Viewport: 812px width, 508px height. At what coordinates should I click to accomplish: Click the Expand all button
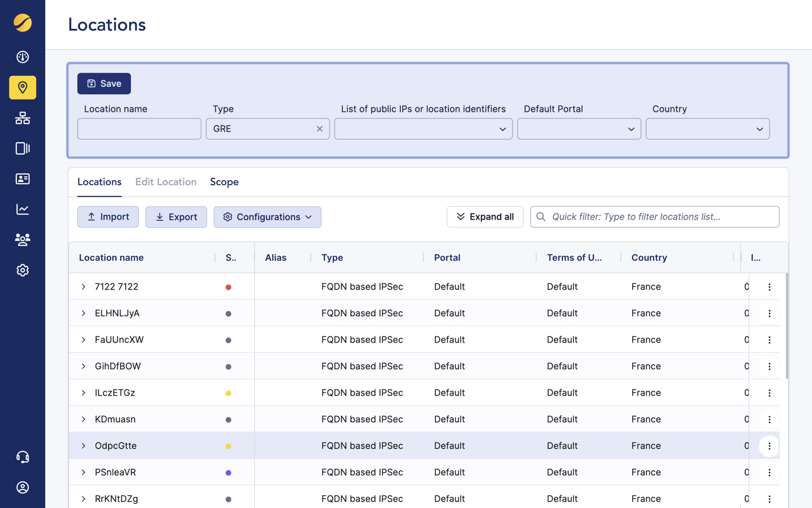pos(485,217)
